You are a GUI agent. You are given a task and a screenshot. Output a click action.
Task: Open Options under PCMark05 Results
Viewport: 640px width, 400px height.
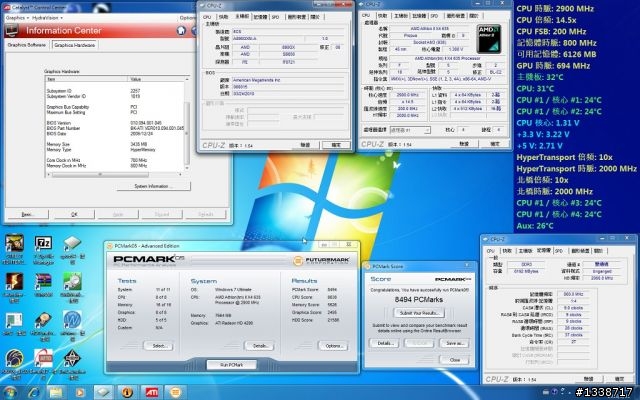click(x=333, y=346)
